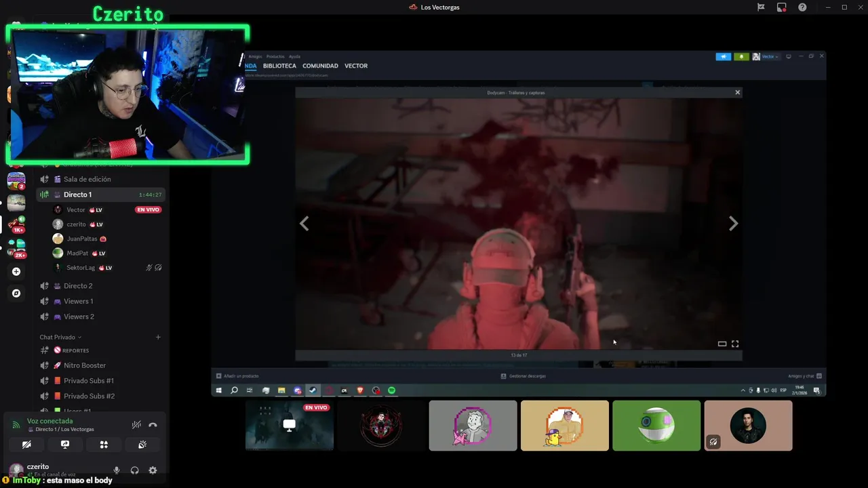Open File Explorer in streamed taskbar

tap(281, 390)
